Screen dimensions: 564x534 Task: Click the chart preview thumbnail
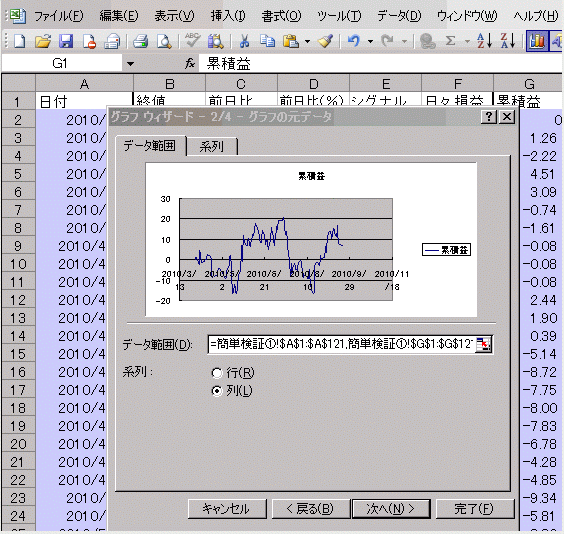tap(311, 239)
